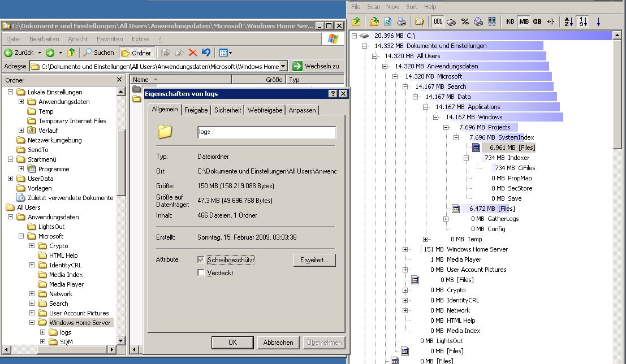Click Explorer forward green arrow
The height and width of the screenshot is (364, 626).
coord(50,53)
